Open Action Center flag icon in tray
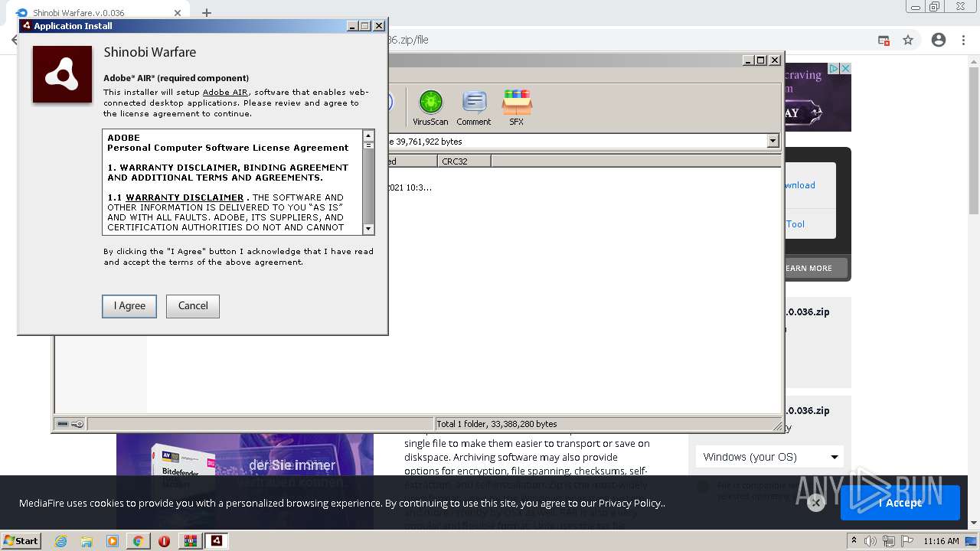The width and height of the screenshot is (980, 551). point(907,541)
